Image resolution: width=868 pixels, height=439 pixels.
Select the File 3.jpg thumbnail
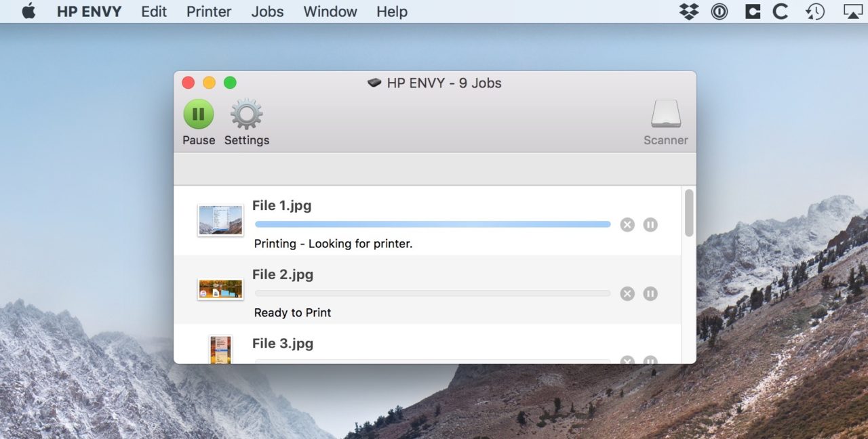click(x=220, y=350)
